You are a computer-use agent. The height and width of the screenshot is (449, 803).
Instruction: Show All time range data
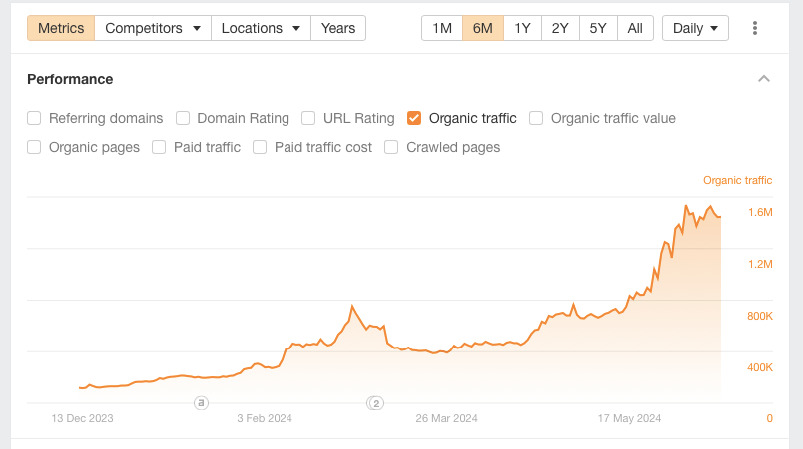tap(635, 28)
